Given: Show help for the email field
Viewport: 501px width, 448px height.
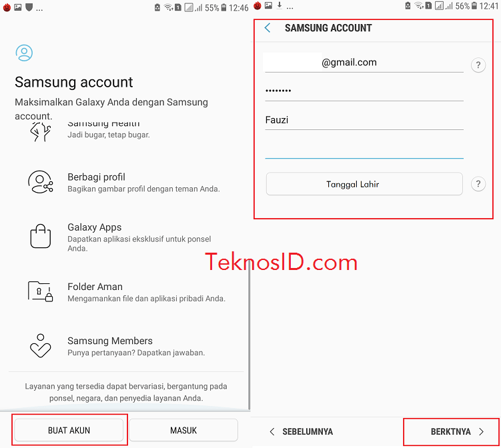Looking at the screenshot, I should coord(478,65).
